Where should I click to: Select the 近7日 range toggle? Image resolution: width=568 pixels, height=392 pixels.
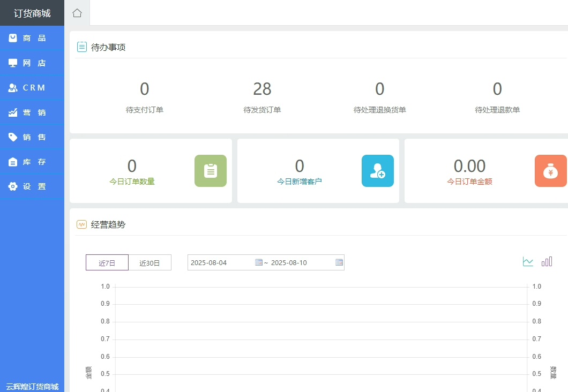(107, 263)
